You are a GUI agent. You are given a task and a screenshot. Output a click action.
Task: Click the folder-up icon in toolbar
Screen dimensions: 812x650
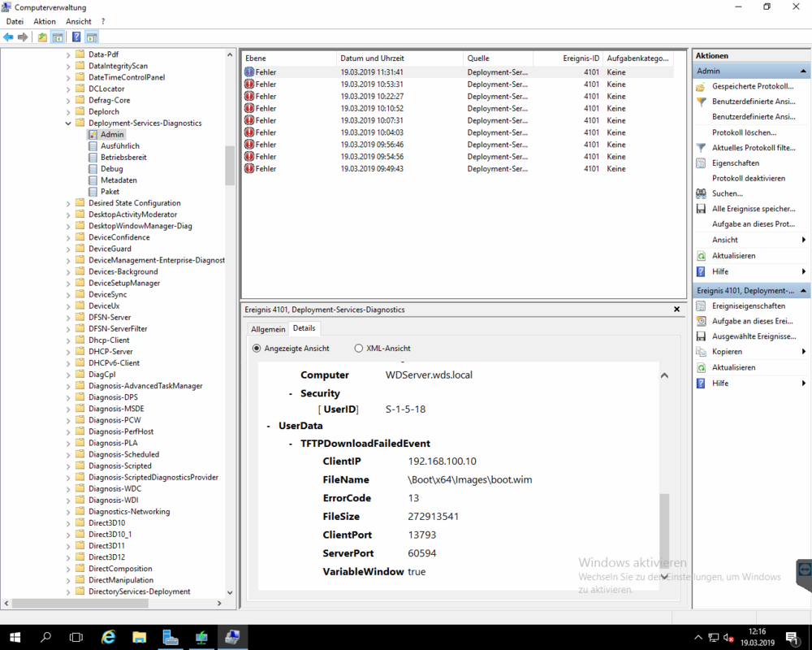pyautogui.click(x=42, y=37)
